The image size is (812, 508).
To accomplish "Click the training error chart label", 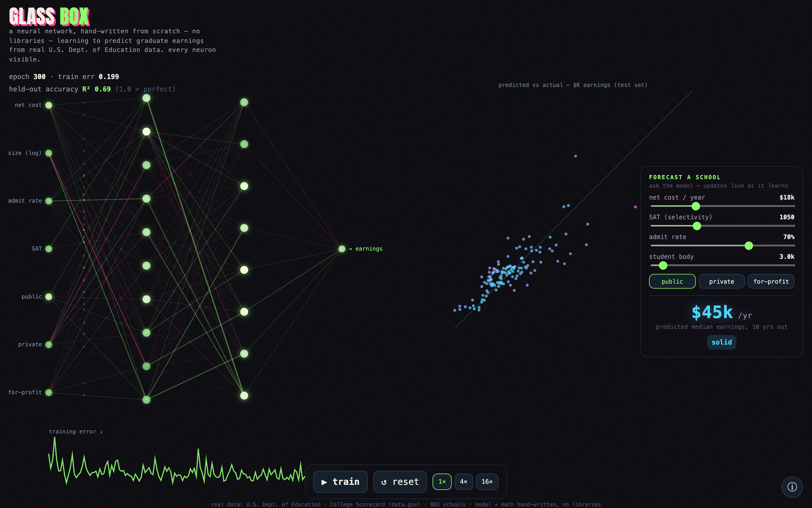I will 76,432.
